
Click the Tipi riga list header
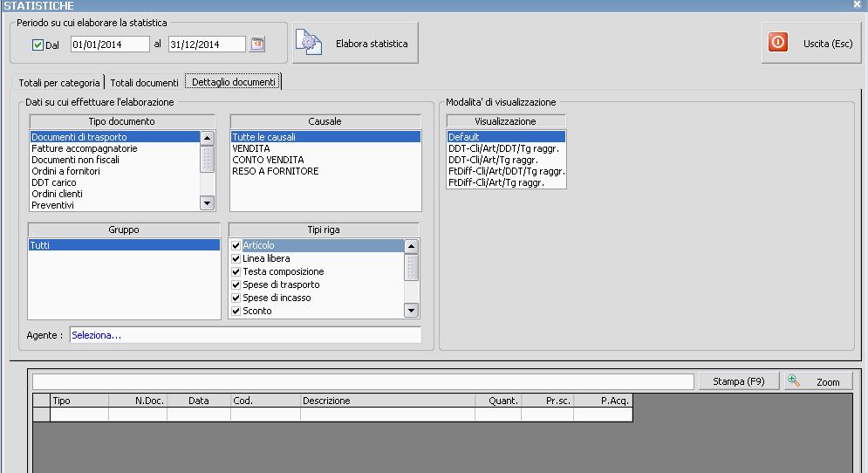(324, 230)
